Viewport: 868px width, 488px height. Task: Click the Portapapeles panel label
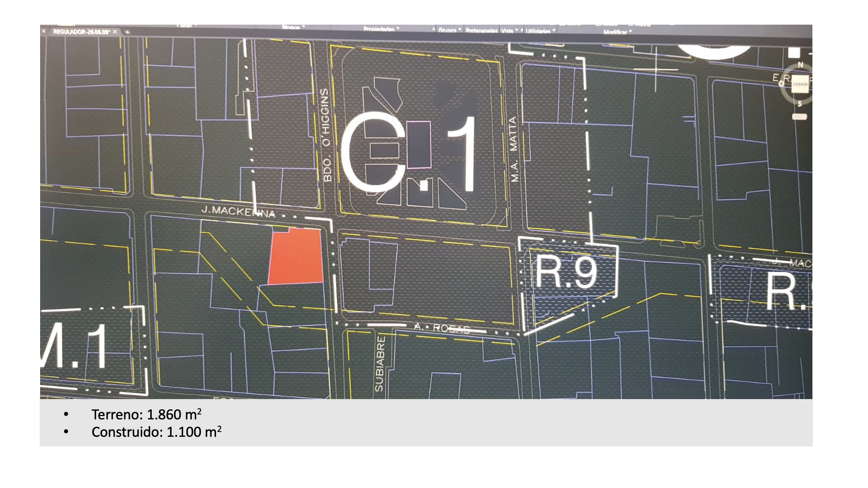481,31
